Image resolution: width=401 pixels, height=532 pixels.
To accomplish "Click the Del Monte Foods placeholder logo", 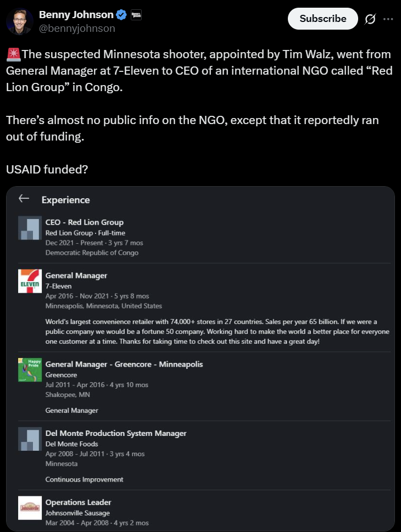I will [x=30, y=439].
